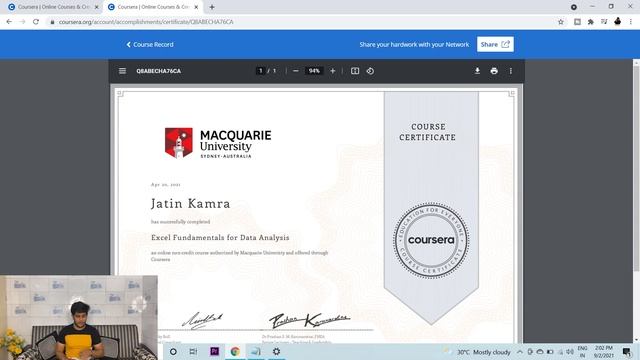
Task: Open the media control icon
Action: pyautogui.click(x=604, y=22)
